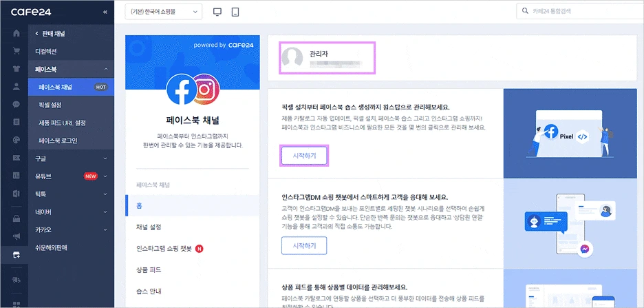Click heading 픽셀 설치부터 페이스북 숍스 생성까지
This screenshot has height=308, width=644.
pyautogui.click(x=365, y=107)
